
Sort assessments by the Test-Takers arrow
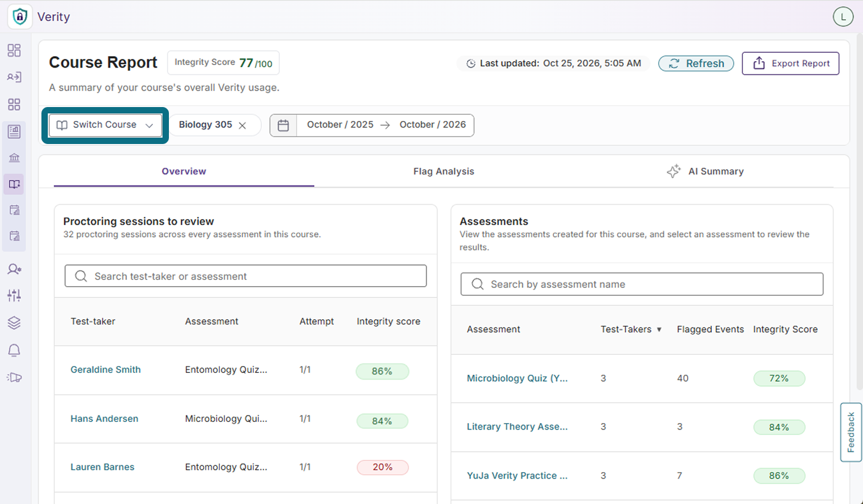tap(659, 329)
